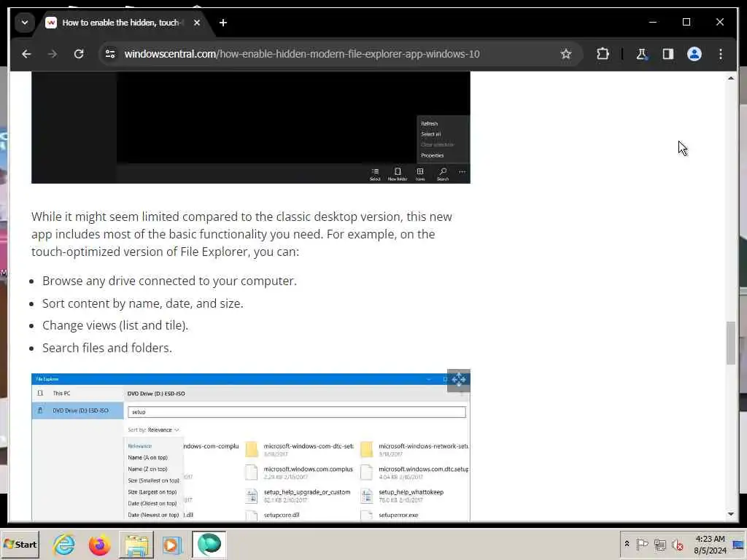Click the muted volume tray icon
Screen dimensions: 747x560
click(x=677, y=544)
